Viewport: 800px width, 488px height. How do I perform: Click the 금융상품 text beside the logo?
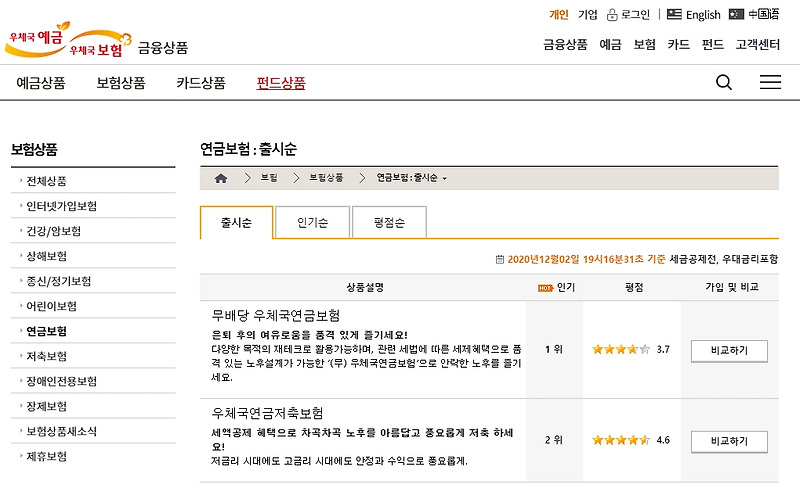click(x=163, y=48)
